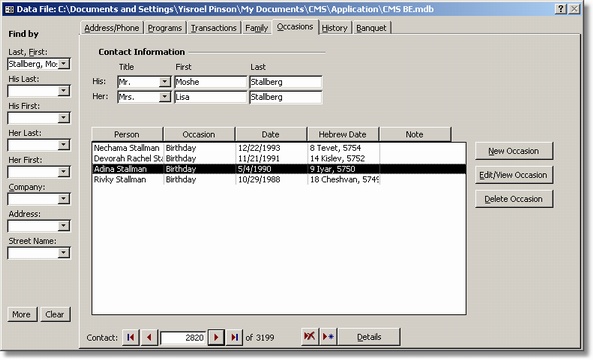Select the Devorah Rachel row
Viewport: 593px width, 360px height.
(279, 158)
